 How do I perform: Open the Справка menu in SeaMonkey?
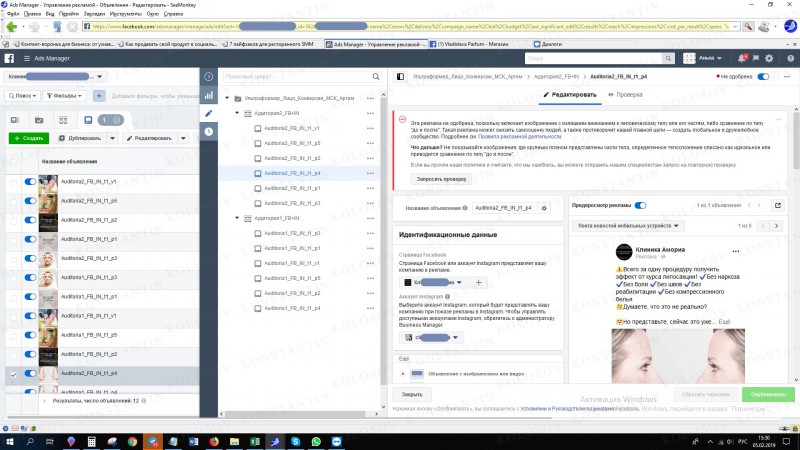(x=173, y=14)
